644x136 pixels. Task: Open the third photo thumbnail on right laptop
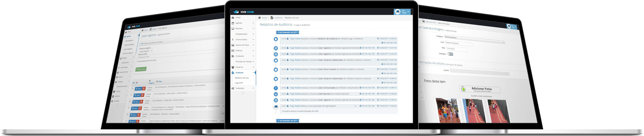[x=499, y=111]
